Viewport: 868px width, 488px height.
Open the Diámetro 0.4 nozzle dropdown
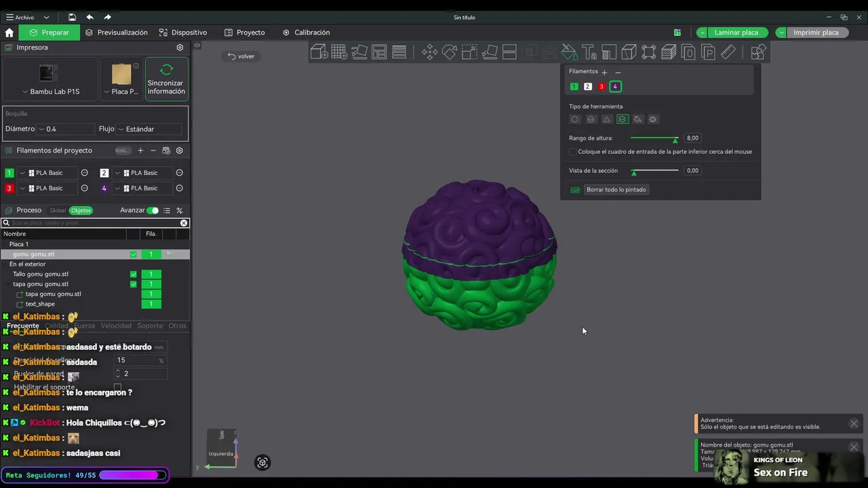pos(66,129)
